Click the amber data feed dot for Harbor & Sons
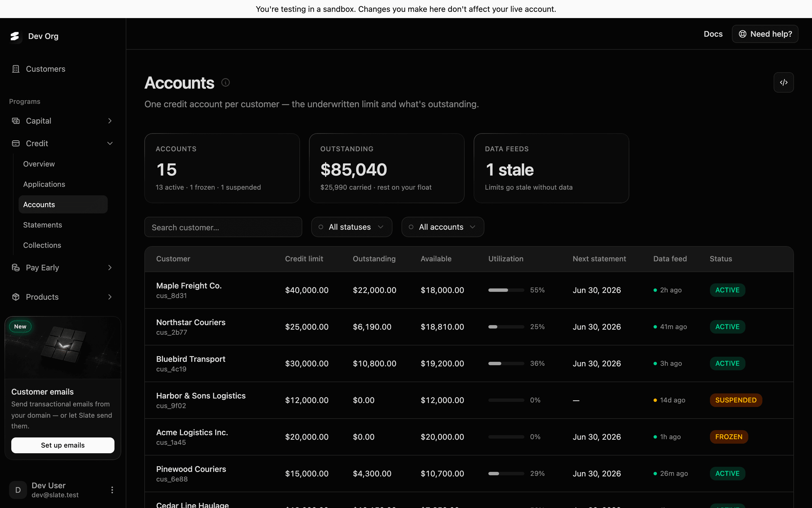The image size is (812, 508). click(x=655, y=400)
